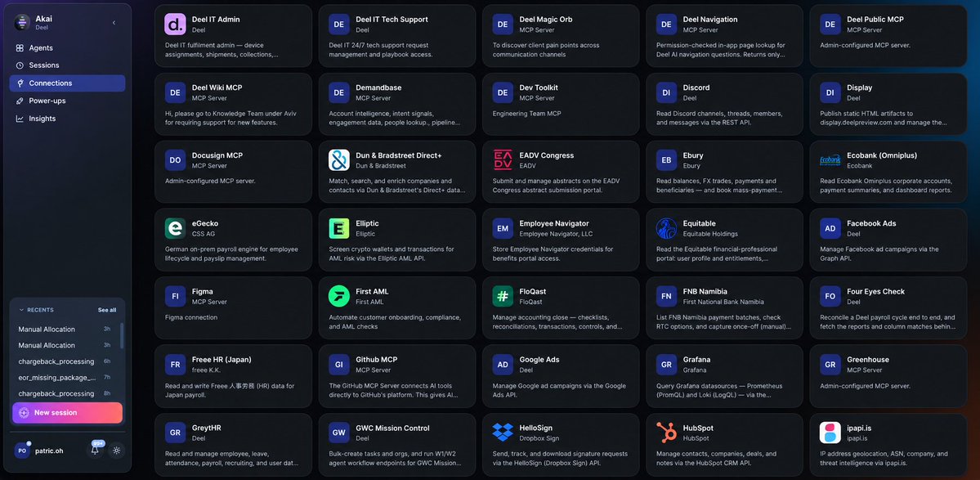
Task: Click the FNB Namibia card title
Action: point(705,291)
